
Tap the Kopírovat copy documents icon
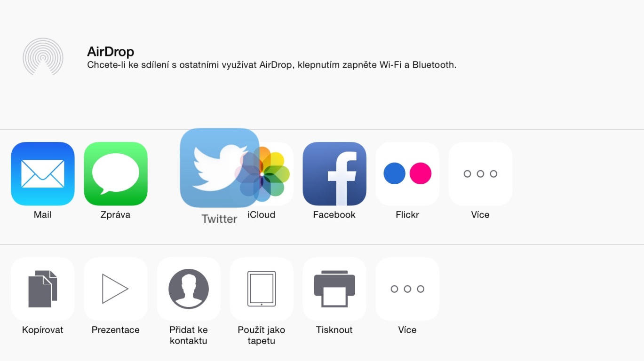coord(43,289)
